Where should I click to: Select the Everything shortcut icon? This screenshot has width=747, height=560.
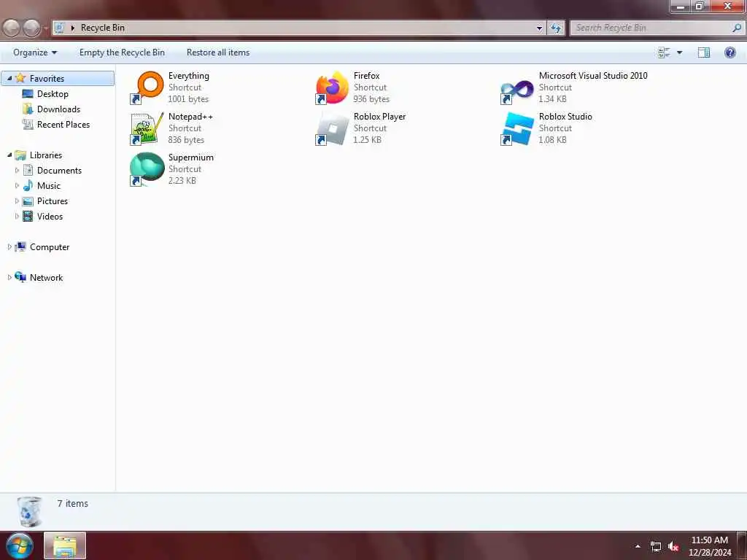(147, 87)
